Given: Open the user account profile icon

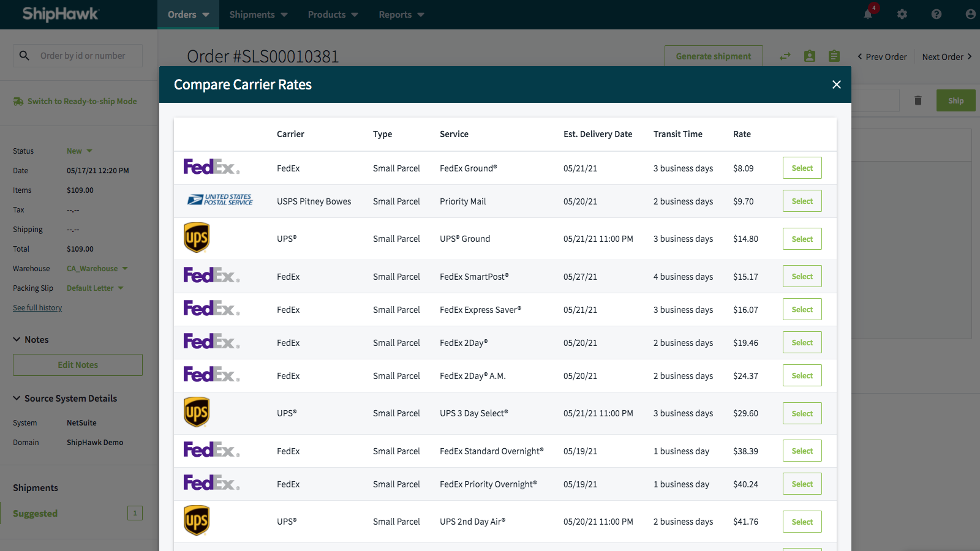Looking at the screenshot, I should pyautogui.click(x=970, y=14).
